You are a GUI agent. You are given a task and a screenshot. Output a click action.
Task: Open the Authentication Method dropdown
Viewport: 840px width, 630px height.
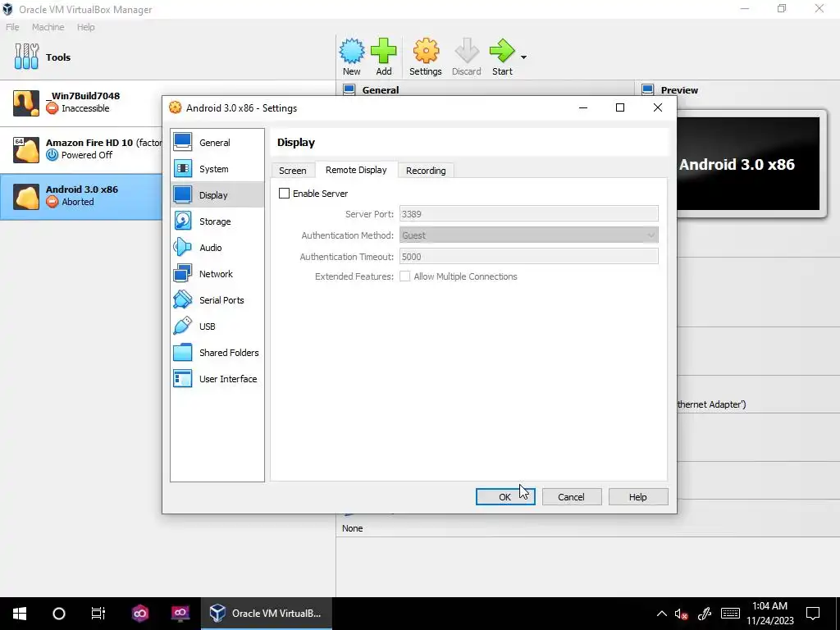(529, 235)
